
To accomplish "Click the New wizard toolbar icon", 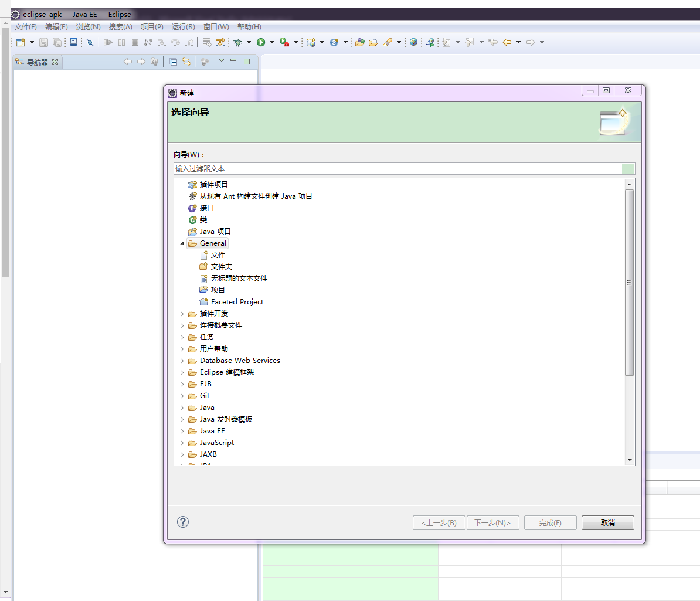I will pyautogui.click(x=21, y=42).
